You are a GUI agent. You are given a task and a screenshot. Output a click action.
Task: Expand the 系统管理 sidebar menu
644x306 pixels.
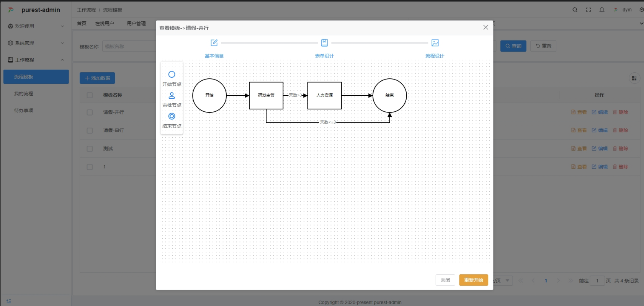[x=36, y=43]
